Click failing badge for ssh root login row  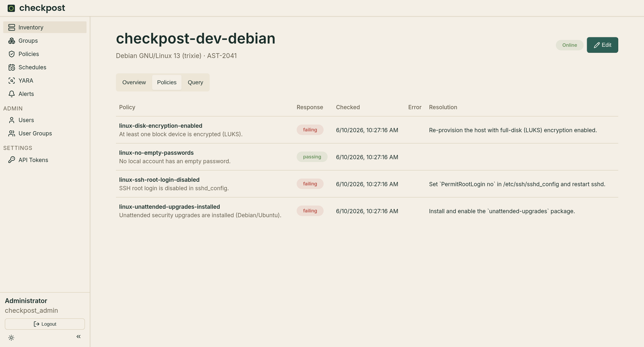(310, 184)
